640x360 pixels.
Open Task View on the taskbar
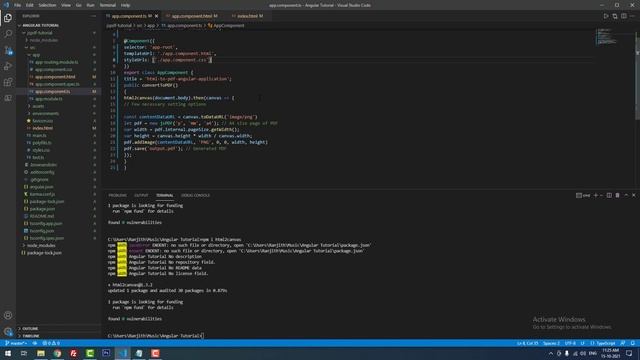(x=24, y=353)
